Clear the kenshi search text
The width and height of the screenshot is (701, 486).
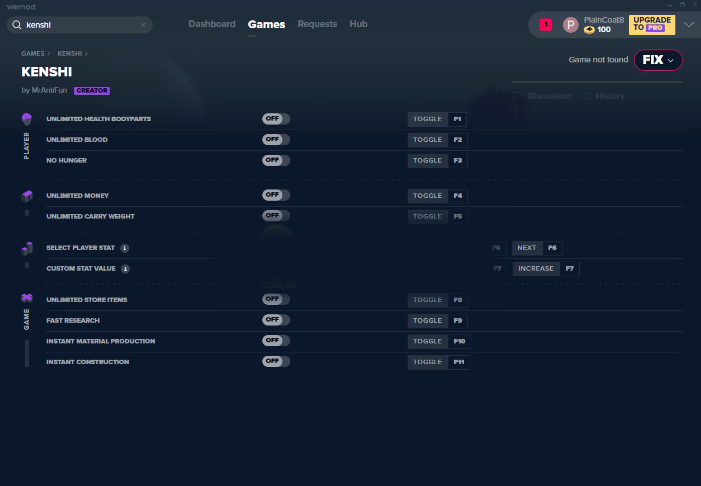click(x=143, y=25)
